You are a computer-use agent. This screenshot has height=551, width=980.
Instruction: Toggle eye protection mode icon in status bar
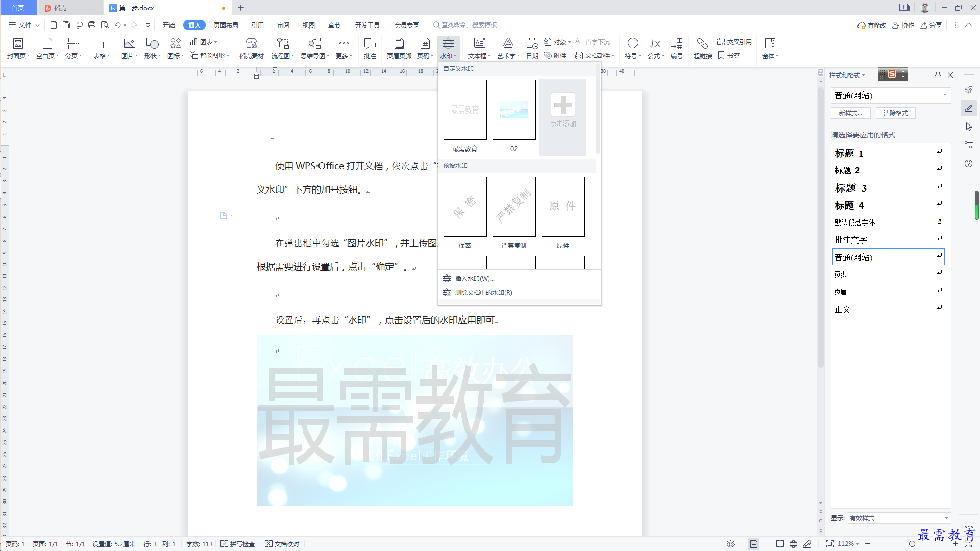[731, 544]
